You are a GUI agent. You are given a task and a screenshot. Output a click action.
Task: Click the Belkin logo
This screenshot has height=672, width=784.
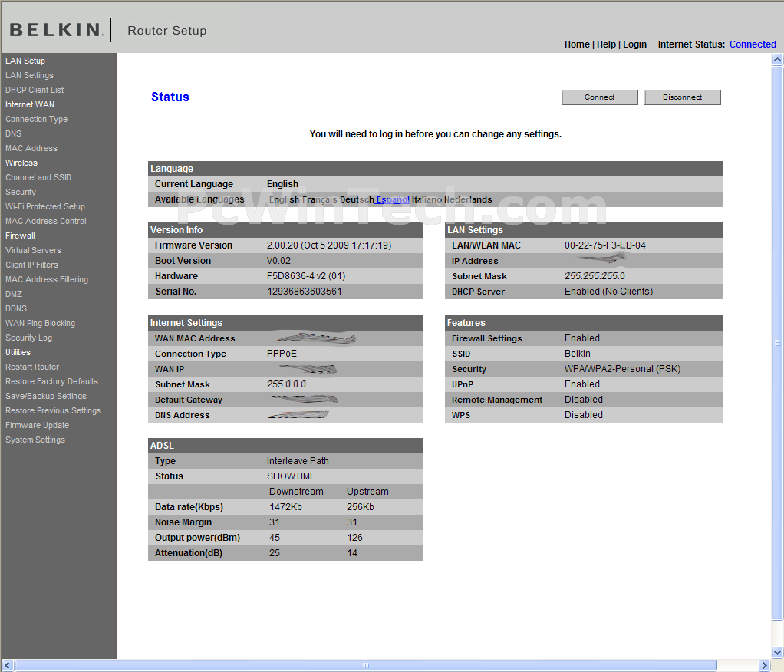tap(56, 30)
